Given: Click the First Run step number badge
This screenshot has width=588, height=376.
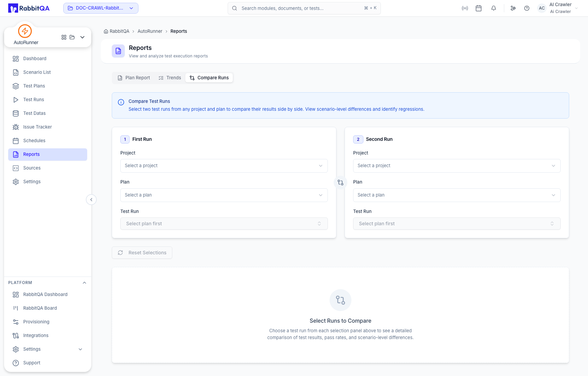Looking at the screenshot, I should [125, 139].
